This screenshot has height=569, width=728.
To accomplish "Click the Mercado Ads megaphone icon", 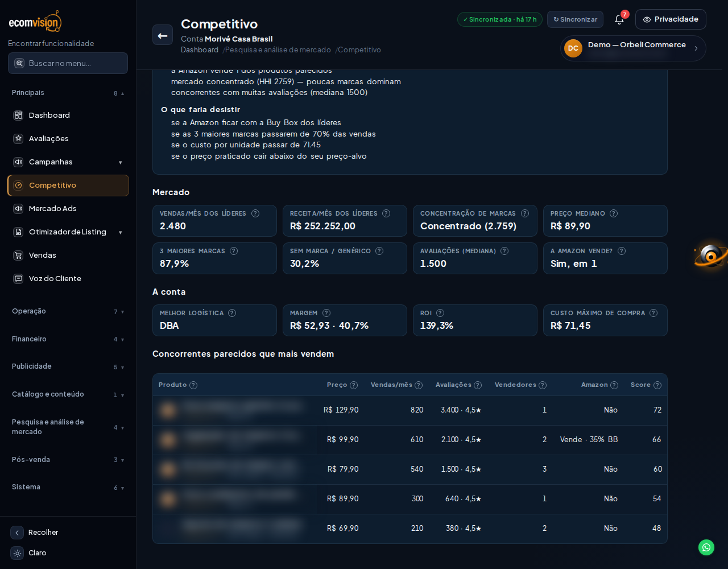I will (18, 209).
